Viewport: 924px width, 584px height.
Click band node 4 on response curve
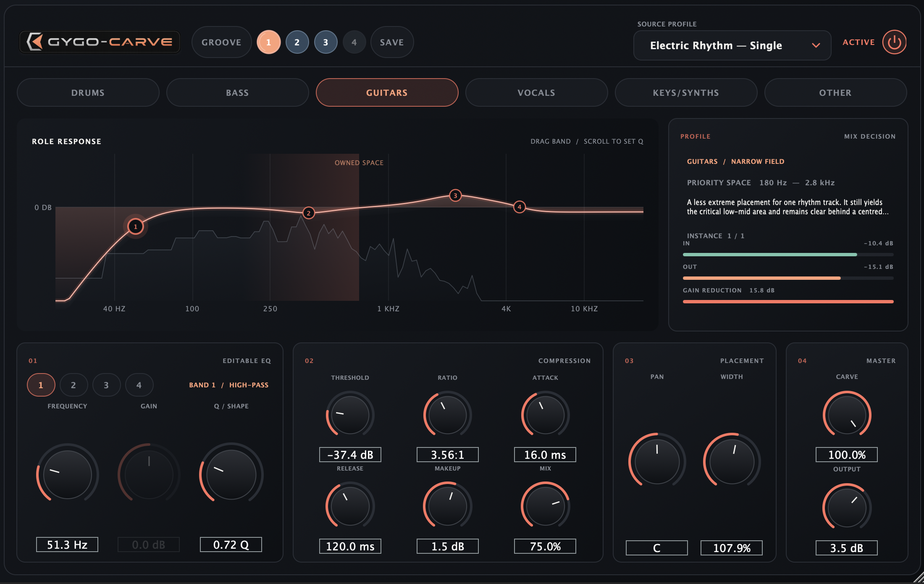click(x=520, y=207)
